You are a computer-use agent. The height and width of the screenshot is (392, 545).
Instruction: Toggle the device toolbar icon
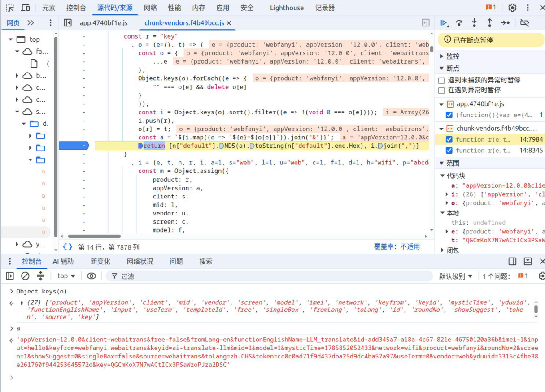point(26,8)
